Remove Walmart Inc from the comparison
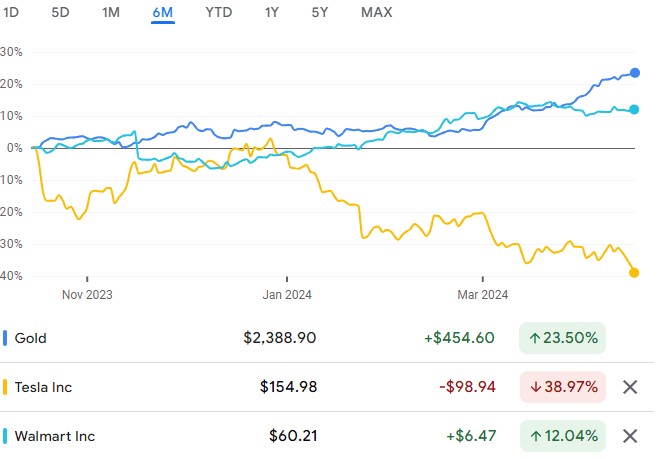This screenshot has width=658, height=459. [x=629, y=436]
